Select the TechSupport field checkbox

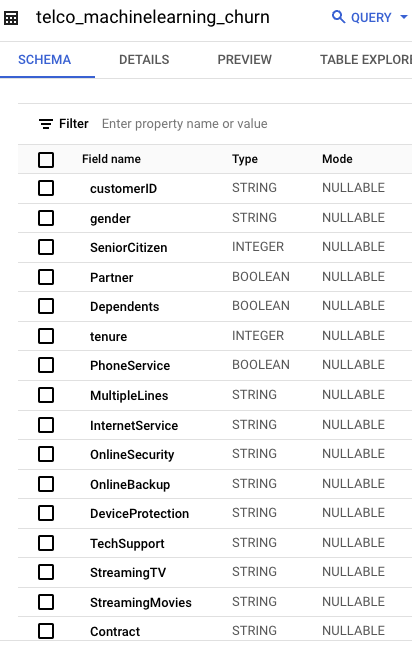tap(46, 543)
